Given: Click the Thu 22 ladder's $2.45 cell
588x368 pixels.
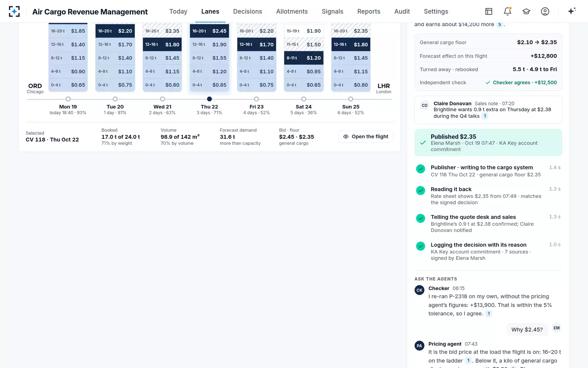Looking at the screenshot, I should [x=209, y=31].
